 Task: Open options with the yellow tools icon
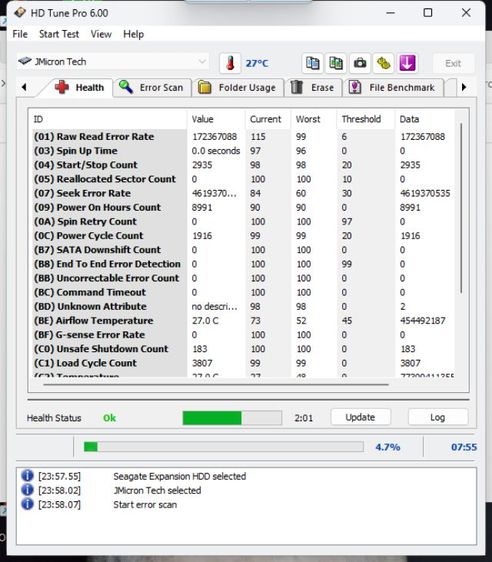point(383,63)
